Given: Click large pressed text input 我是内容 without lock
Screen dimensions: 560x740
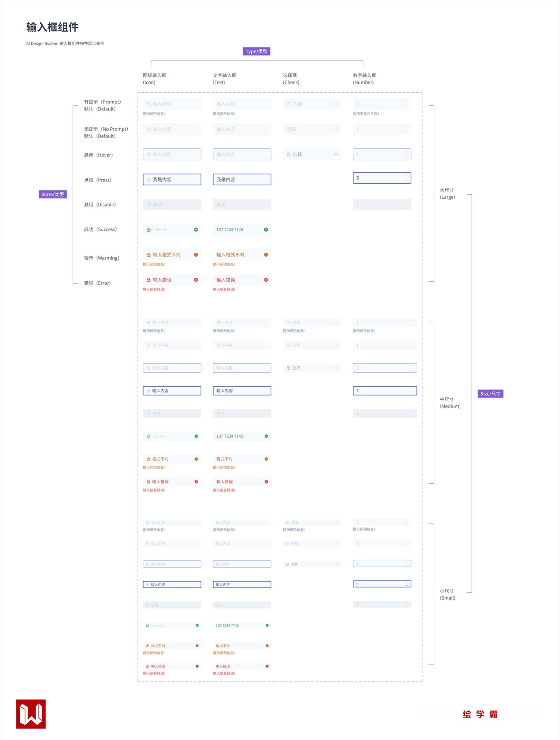Looking at the screenshot, I should click(x=242, y=180).
